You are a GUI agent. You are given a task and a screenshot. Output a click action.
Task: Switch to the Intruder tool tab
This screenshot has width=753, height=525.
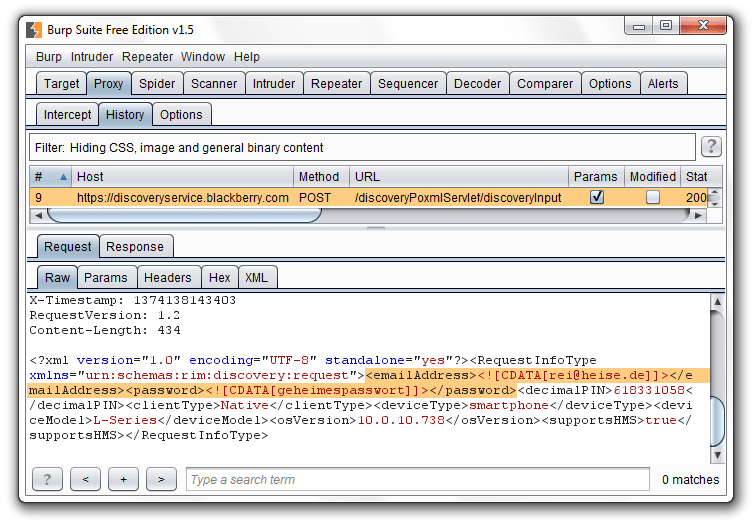(x=274, y=84)
